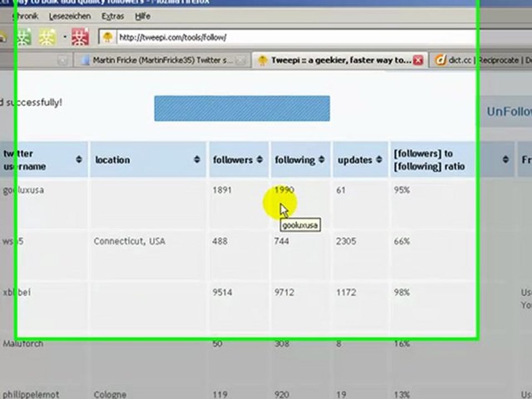Image resolution: width=532 pixels, height=399 pixels.
Task: Switch to the Martin Fricke Twitter tab
Action: coord(162,60)
